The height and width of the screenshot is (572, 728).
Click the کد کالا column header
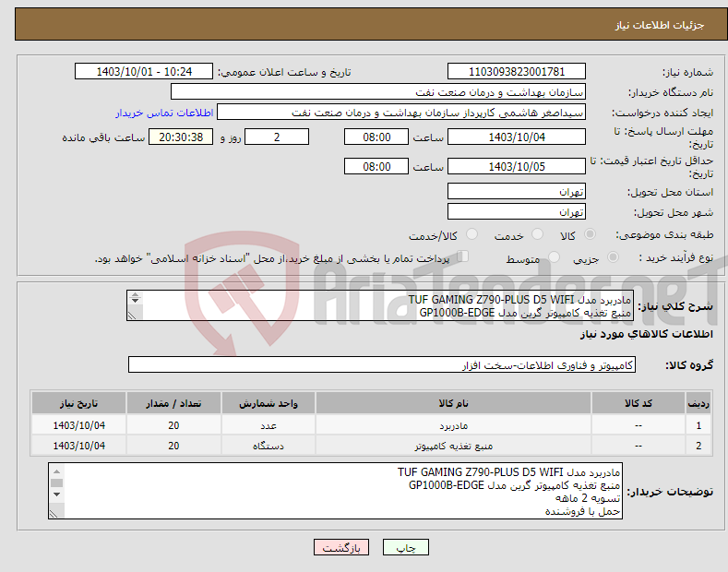click(638, 403)
